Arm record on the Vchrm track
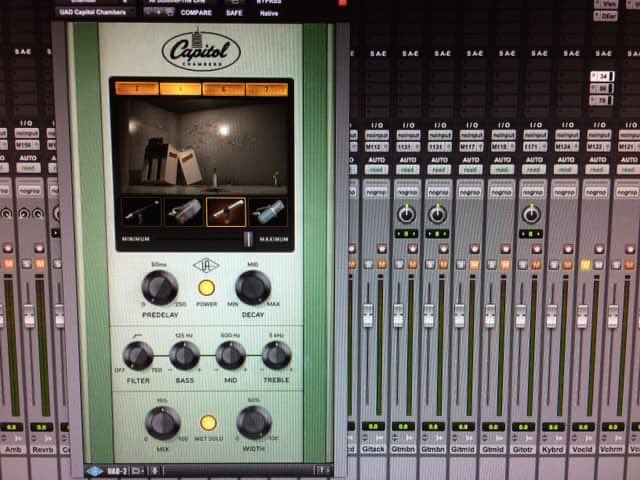 tap(630, 249)
